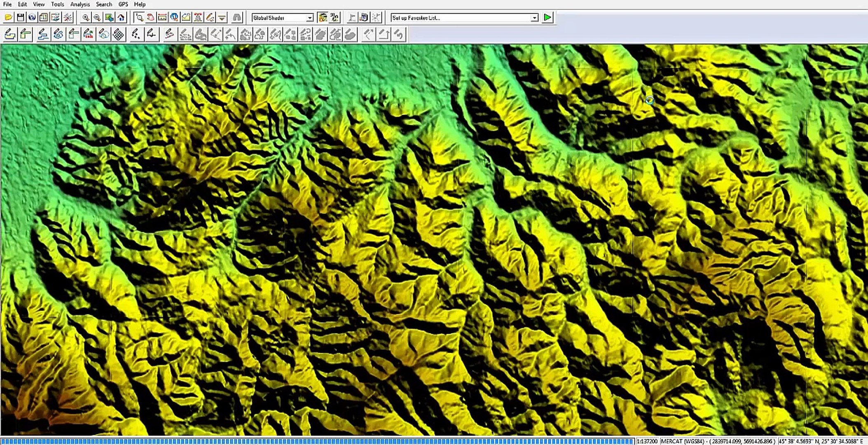Open the Tools menu
Screen dimensions: 868x445
coord(57,4)
